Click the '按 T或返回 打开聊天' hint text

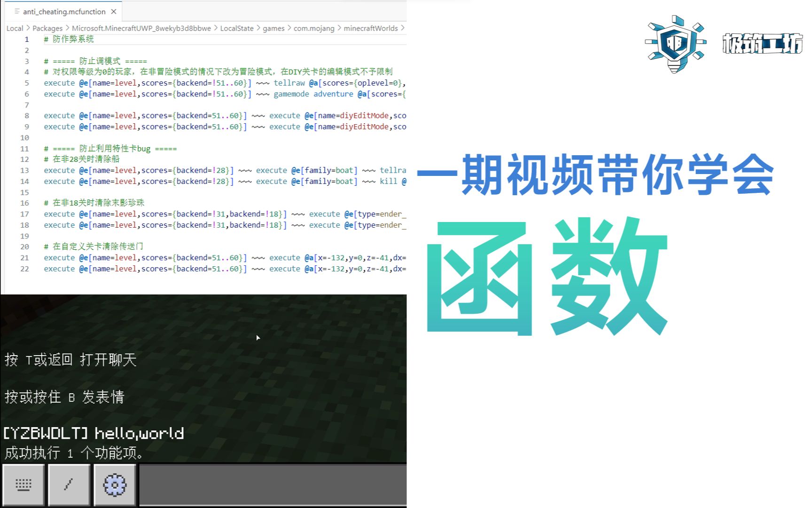pos(70,360)
